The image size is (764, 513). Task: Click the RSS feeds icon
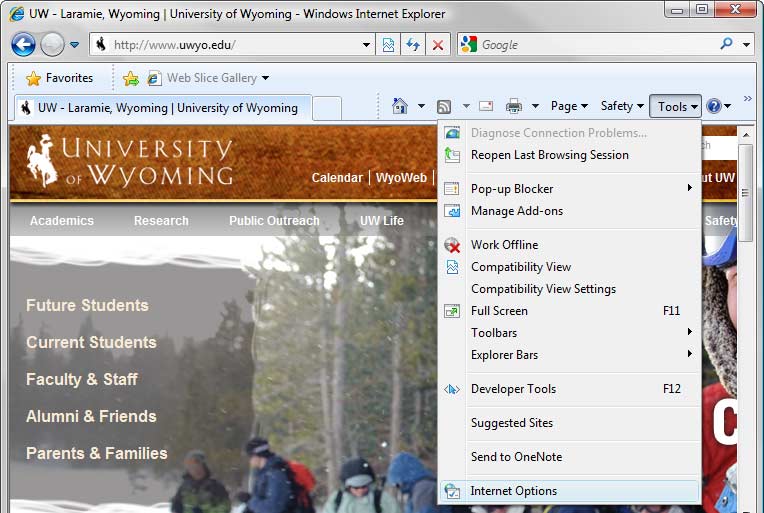point(444,106)
